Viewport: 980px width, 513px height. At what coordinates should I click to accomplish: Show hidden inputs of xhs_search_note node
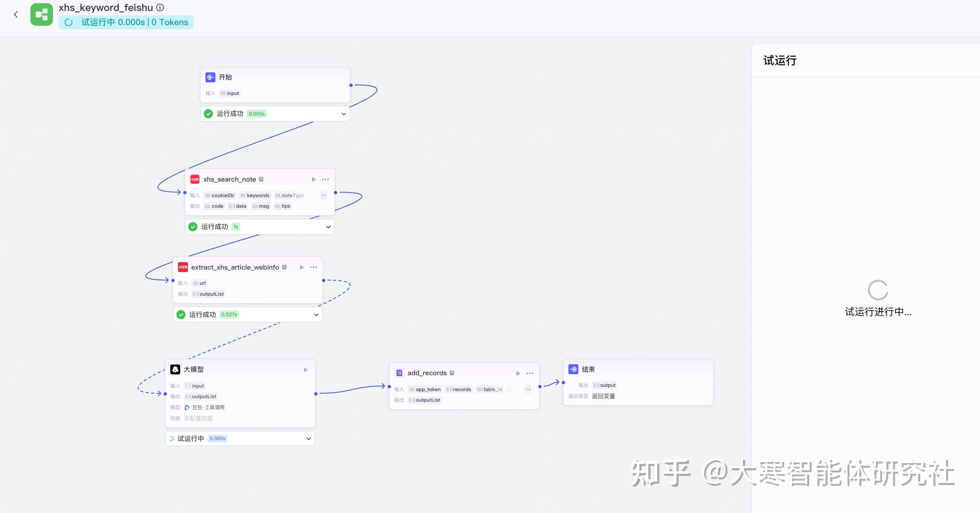[x=324, y=195]
